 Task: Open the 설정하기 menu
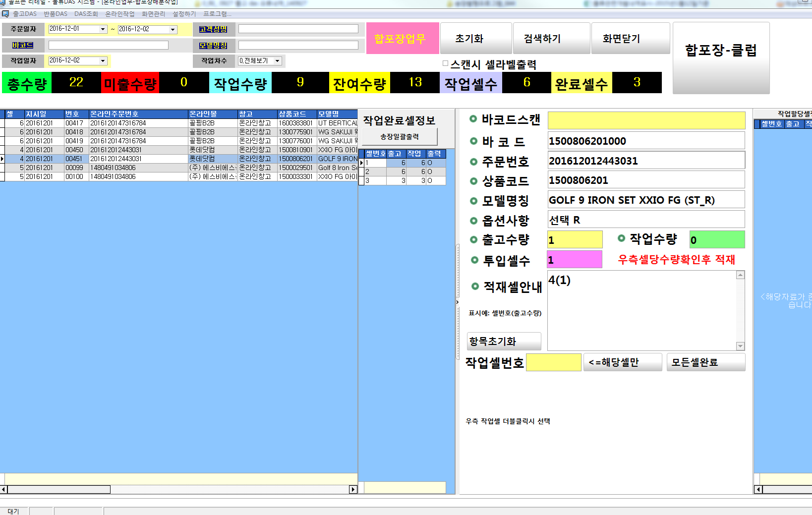coord(184,14)
